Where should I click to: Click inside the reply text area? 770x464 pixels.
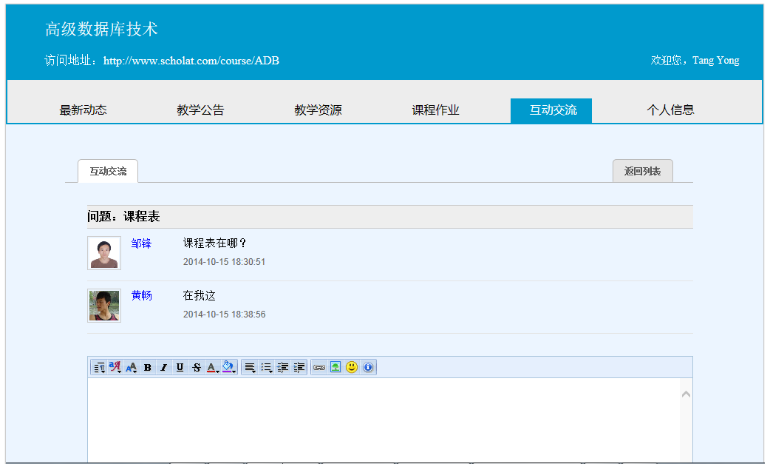(x=380, y=420)
